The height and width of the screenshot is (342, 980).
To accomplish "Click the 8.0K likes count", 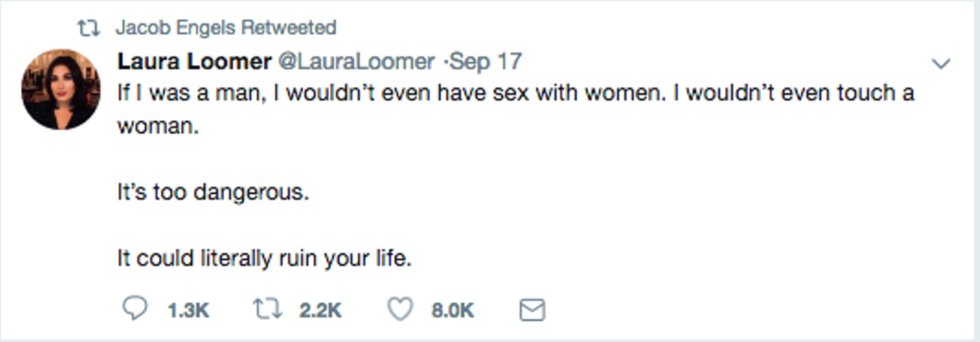I will click(453, 311).
